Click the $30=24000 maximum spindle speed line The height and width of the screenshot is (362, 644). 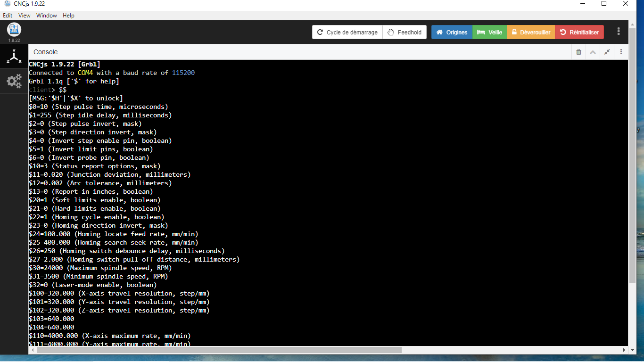100,268
